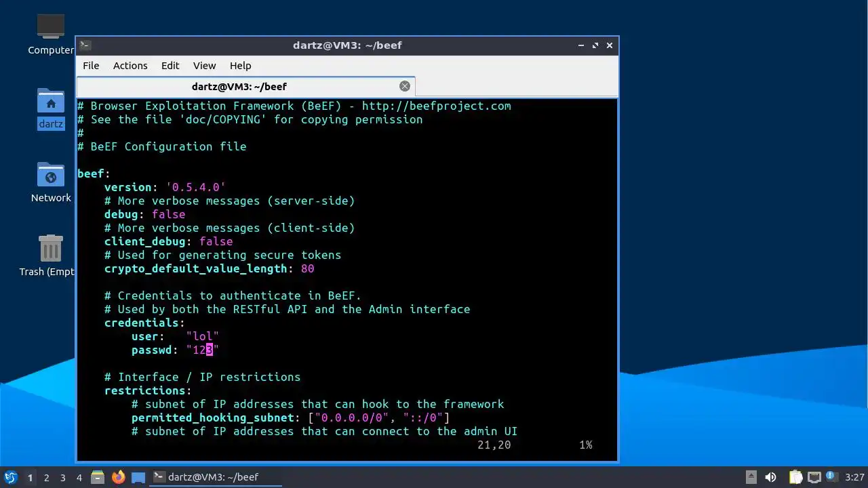Click the client_debug false value
This screenshot has width=868, height=488.
[216, 241]
